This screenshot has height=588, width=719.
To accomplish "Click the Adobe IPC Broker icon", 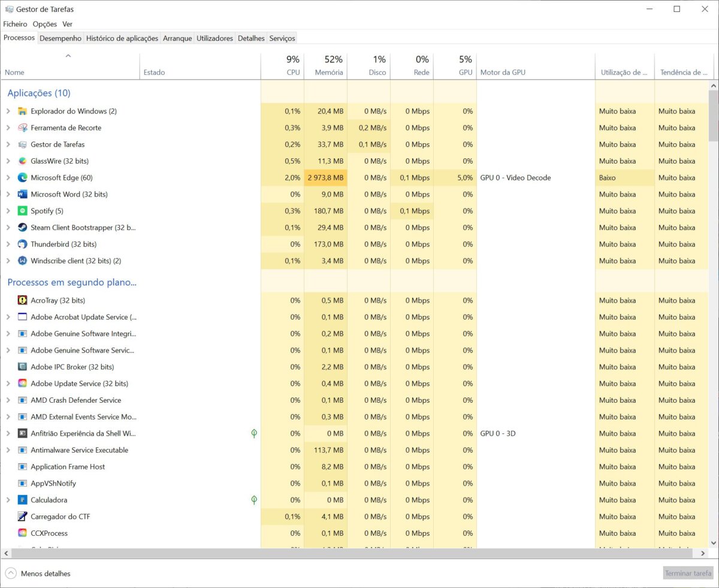I will click(22, 367).
